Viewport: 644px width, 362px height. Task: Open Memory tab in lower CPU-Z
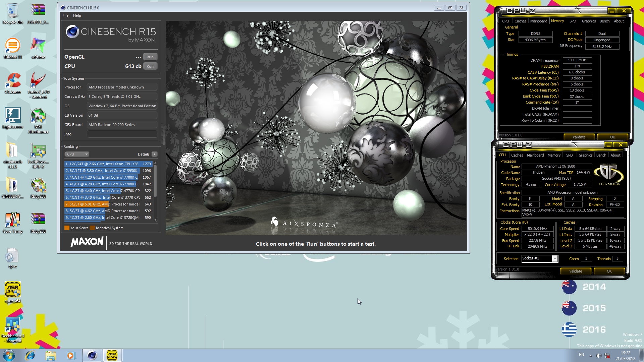tap(554, 155)
